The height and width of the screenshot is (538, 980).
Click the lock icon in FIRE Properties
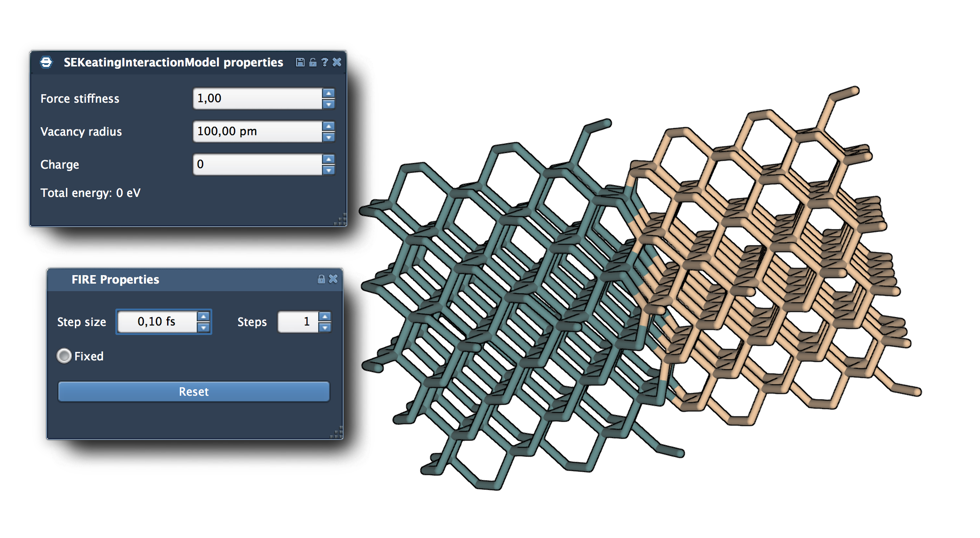pyautogui.click(x=321, y=279)
